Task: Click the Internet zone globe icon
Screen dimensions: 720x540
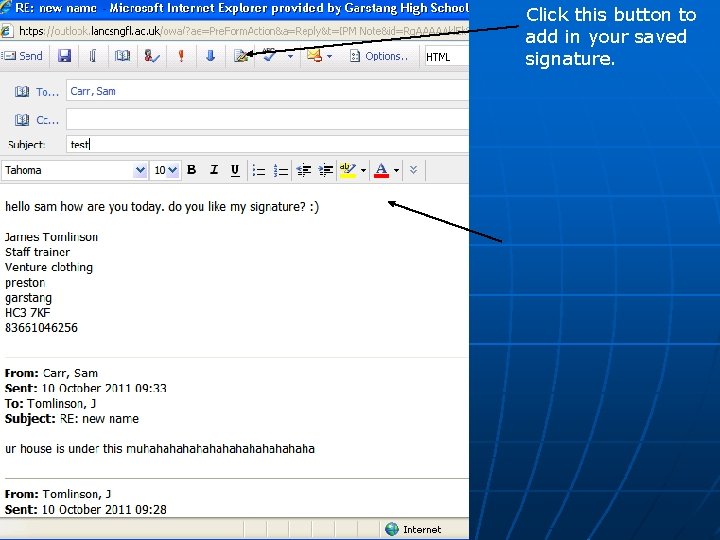Action: 392,529
